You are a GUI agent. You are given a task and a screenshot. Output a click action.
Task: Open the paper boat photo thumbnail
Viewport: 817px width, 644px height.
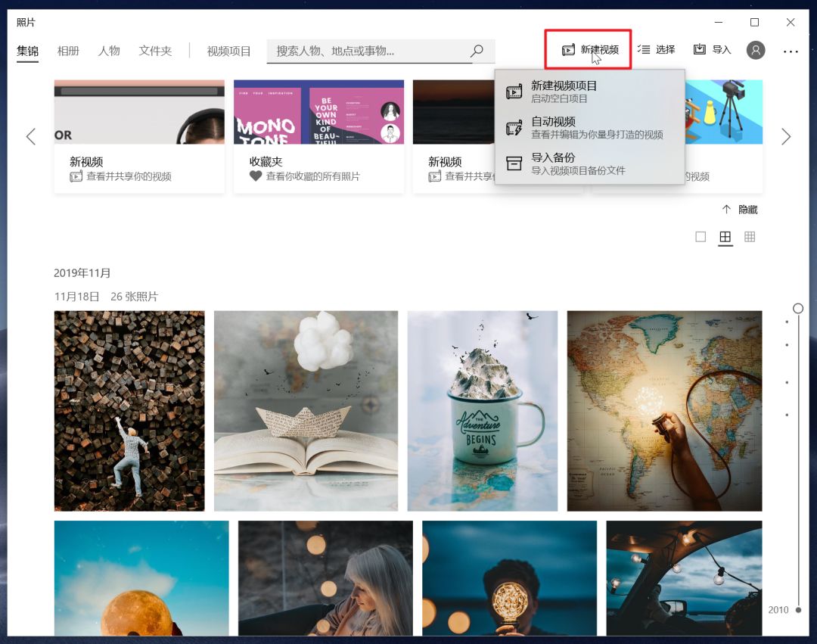point(306,410)
